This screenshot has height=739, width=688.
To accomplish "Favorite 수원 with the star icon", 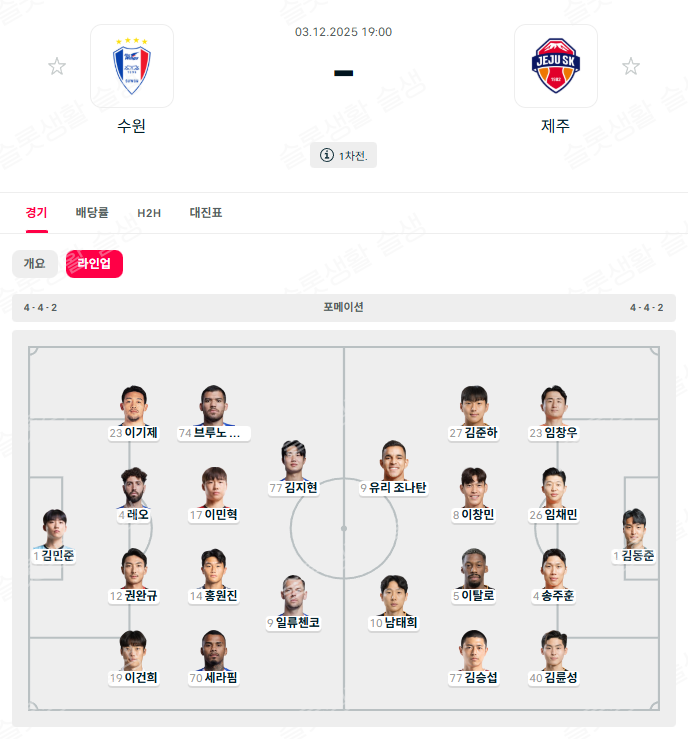I will click(x=57, y=66).
